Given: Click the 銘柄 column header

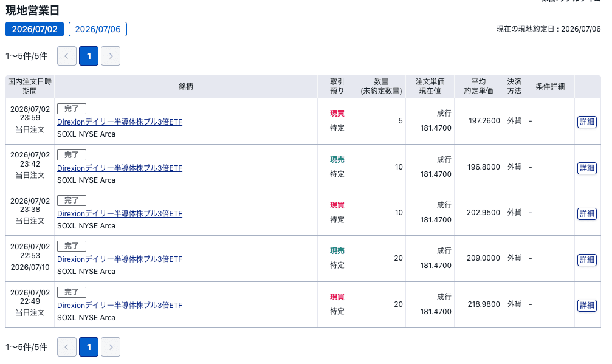Looking at the screenshot, I should tap(186, 87).
